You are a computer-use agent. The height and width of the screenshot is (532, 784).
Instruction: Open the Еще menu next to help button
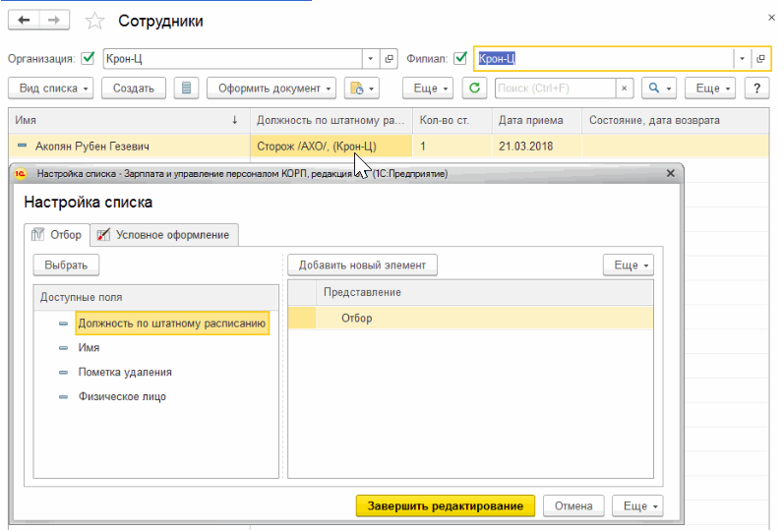[710, 89]
